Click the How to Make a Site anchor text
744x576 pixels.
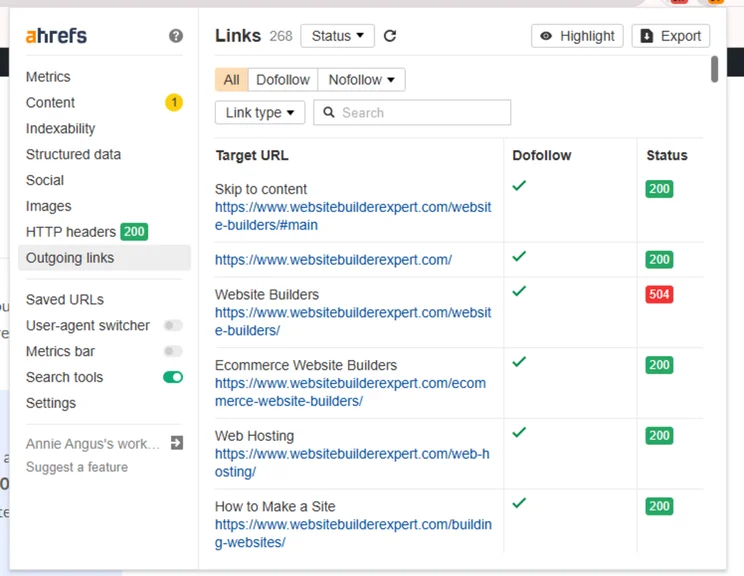click(x=275, y=506)
